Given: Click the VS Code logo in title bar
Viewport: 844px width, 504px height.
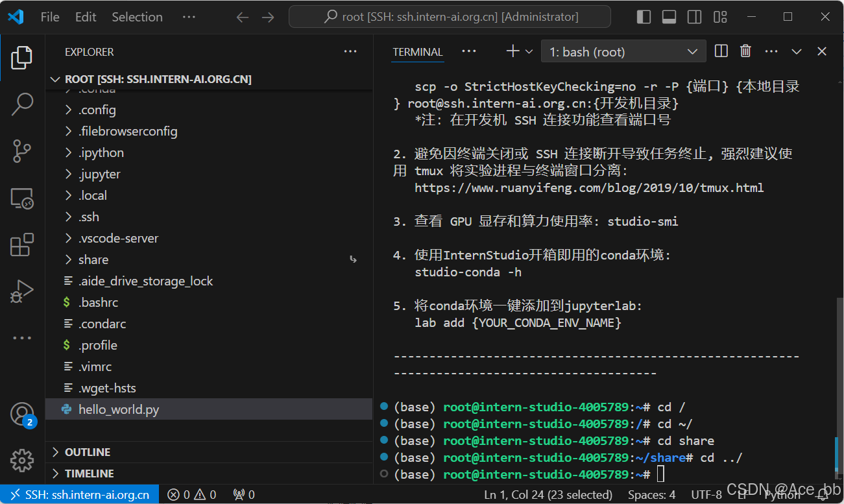Looking at the screenshot, I should [16, 17].
